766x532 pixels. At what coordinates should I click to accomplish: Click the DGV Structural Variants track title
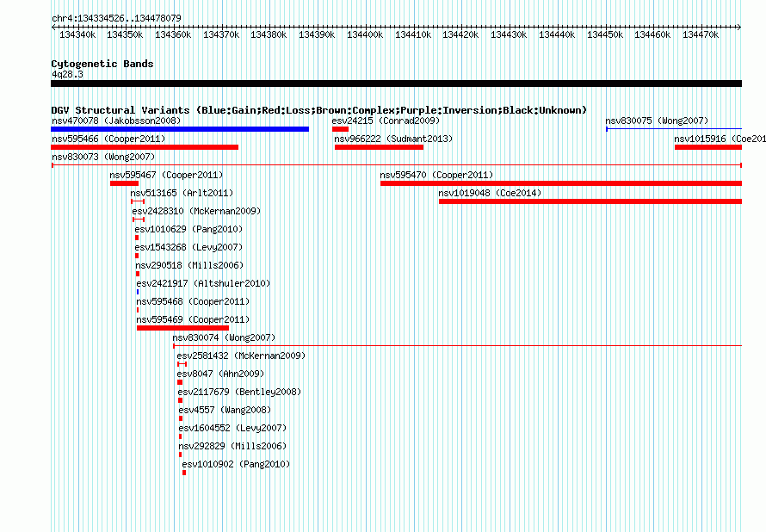[x=319, y=110]
